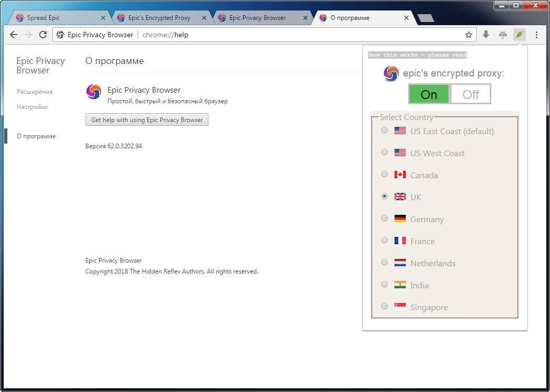Click the Singapore flag icon
The image size is (550, 392).
coord(400,307)
